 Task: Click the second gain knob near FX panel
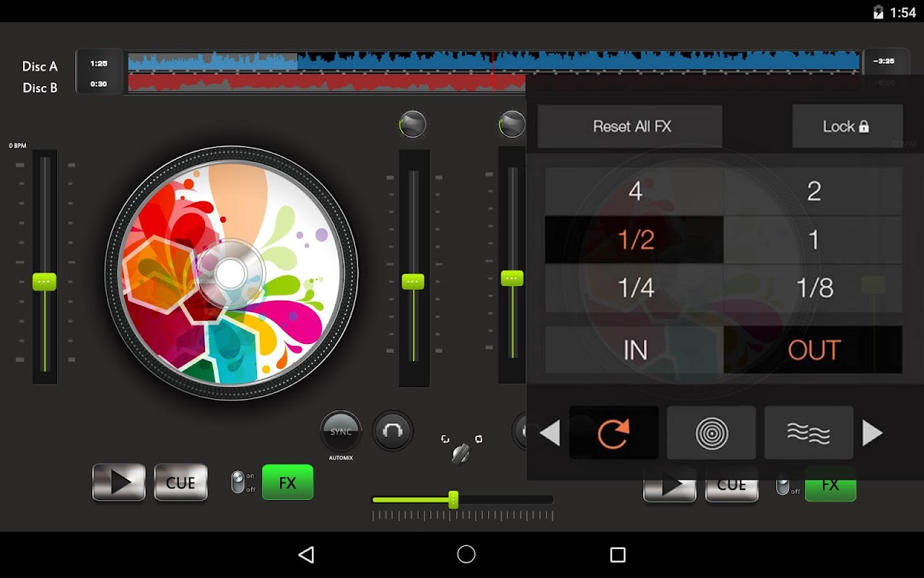[512, 124]
